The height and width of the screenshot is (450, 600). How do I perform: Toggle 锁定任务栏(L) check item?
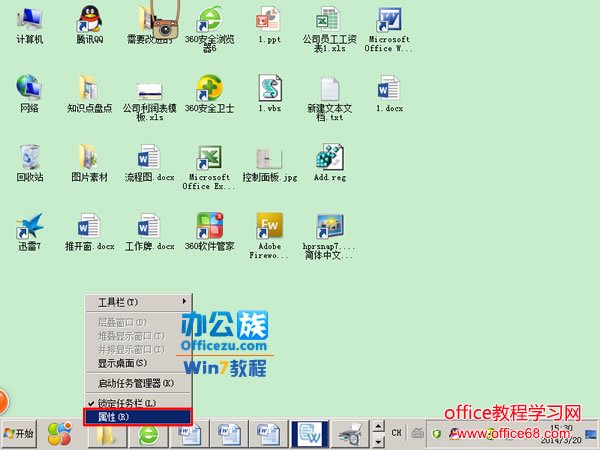(138, 403)
